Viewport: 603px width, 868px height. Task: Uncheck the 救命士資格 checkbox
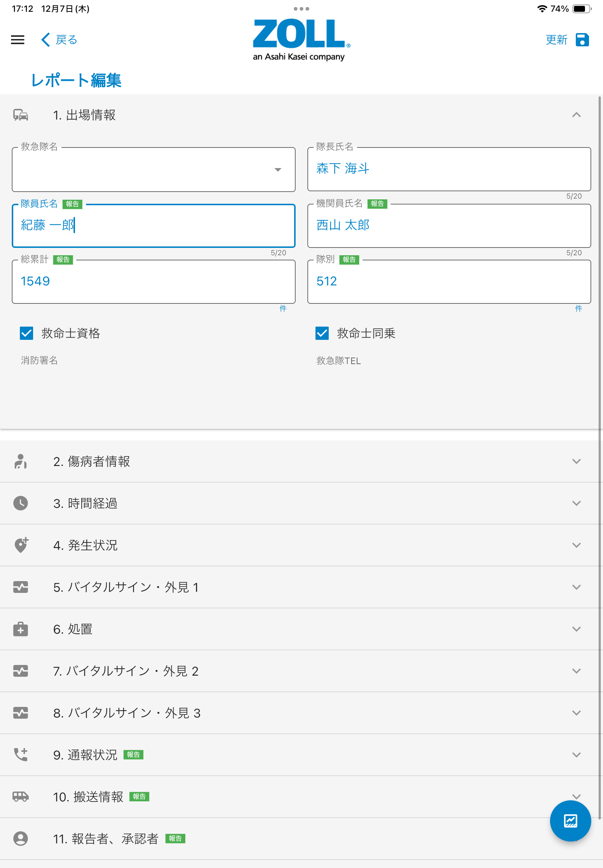26,334
